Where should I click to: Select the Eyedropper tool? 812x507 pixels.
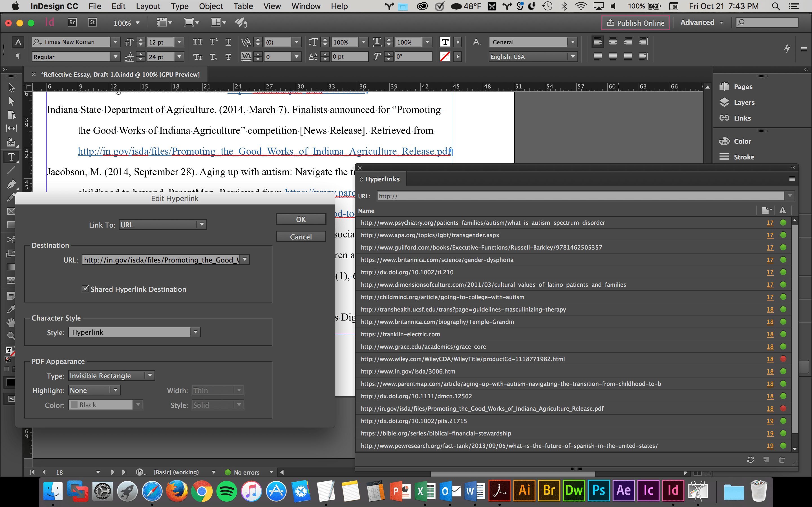click(11, 309)
